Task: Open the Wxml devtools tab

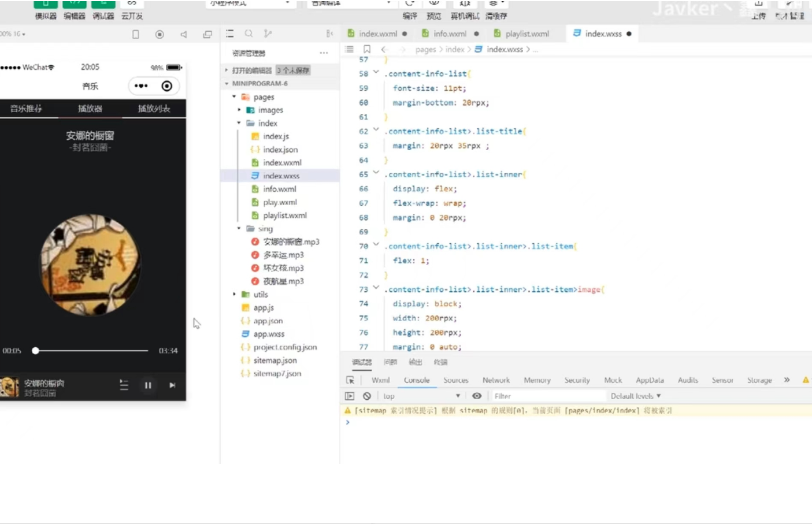Action: pyautogui.click(x=380, y=380)
